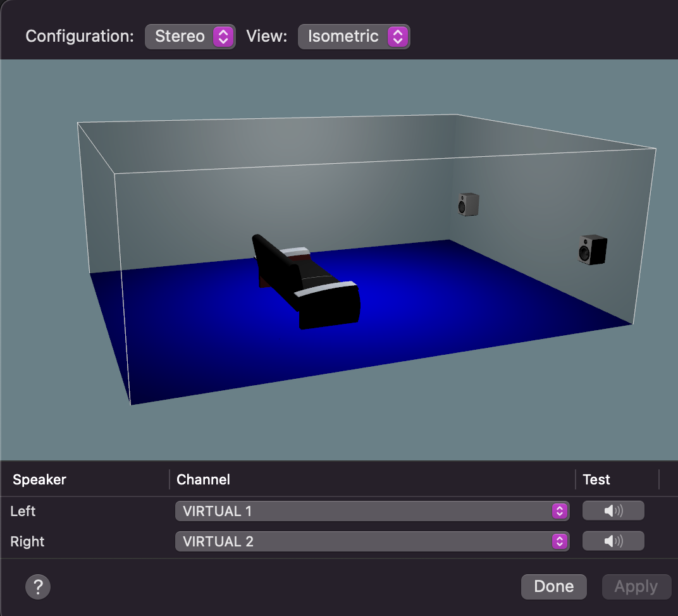
Task: Click the larger foreground speaker model
Action: point(593,249)
